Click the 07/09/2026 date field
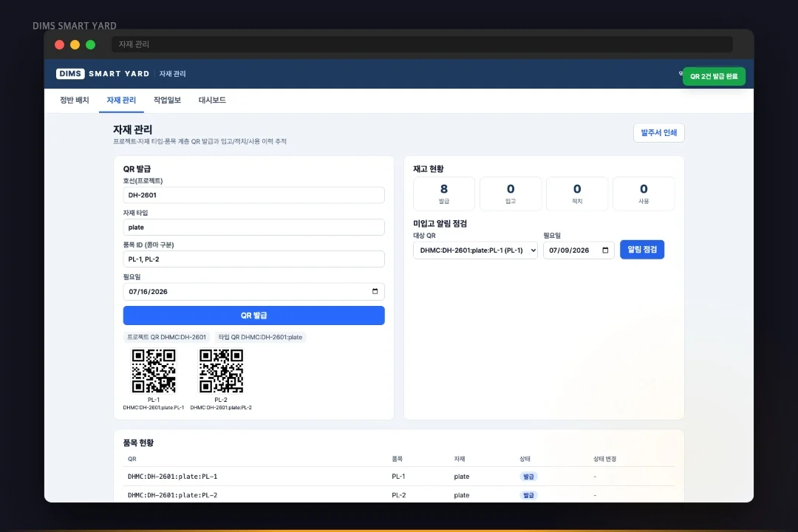798x532 pixels. (x=579, y=250)
